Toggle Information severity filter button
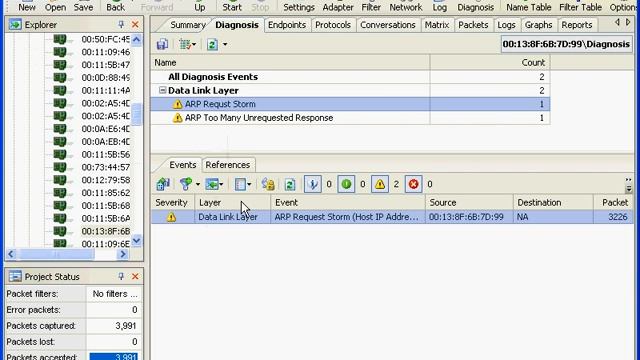Image resolution: width=640 pixels, height=360 pixels. tap(313, 184)
